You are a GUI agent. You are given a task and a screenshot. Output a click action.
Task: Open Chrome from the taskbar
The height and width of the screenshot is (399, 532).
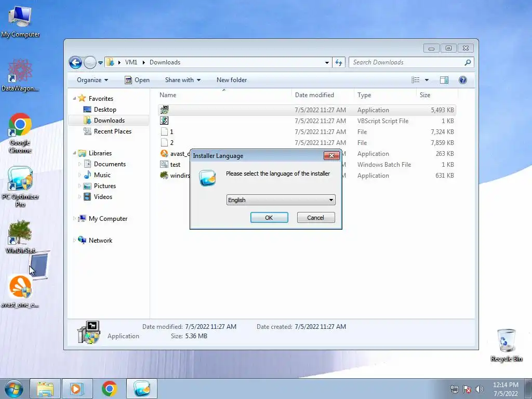[x=109, y=389]
